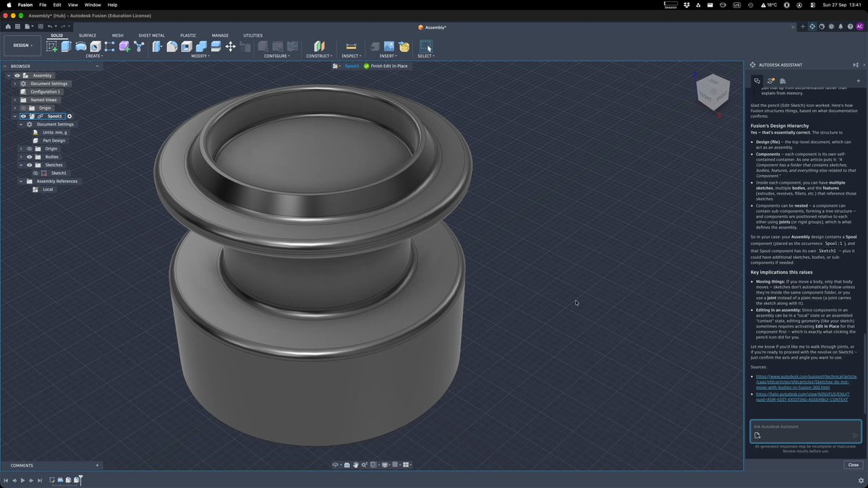Select the Press Pull tool
The width and height of the screenshot is (868, 488).
[x=157, y=46]
